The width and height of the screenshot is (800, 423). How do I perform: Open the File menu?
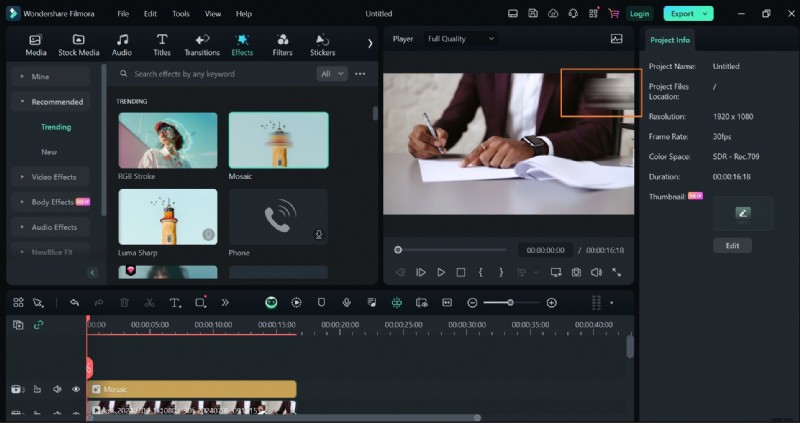click(x=123, y=14)
